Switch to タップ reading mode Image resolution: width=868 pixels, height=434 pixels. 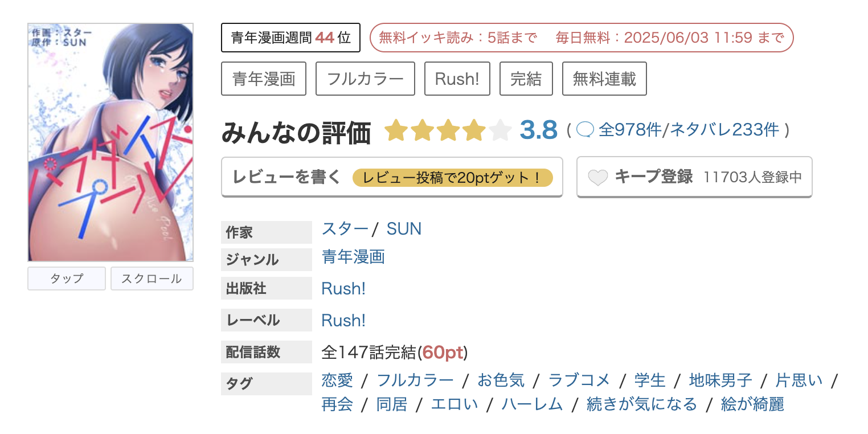(x=66, y=279)
